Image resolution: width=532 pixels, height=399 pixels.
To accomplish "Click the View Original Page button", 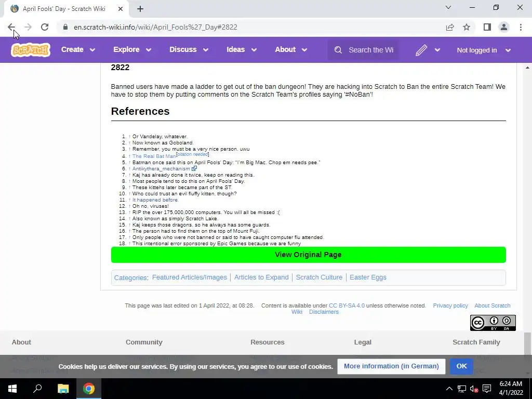I will 309,255.
